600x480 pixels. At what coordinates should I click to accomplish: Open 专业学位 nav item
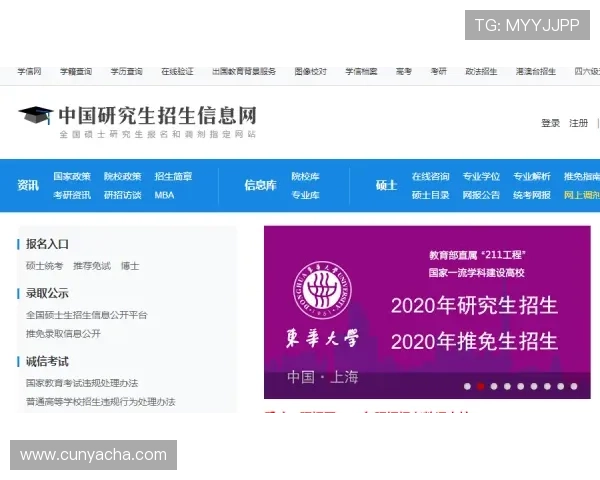tap(481, 176)
